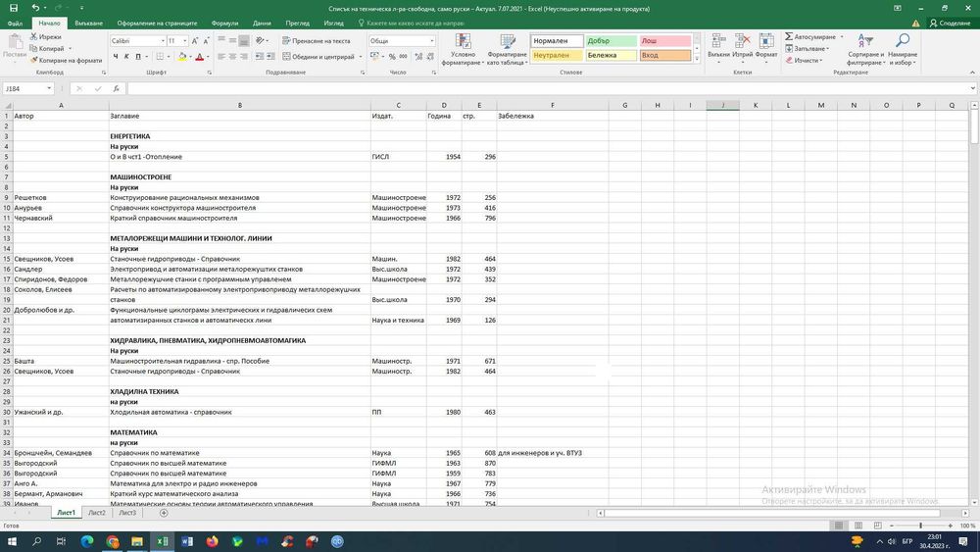
Task: Expand the cell styles gallery
Action: pyautogui.click(x=697, y=60)
